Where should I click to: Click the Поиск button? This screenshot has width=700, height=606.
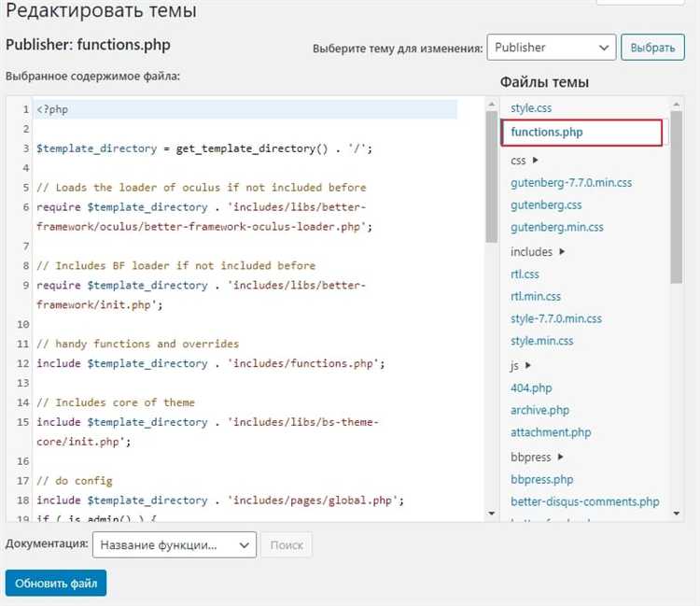pos(287,544)
